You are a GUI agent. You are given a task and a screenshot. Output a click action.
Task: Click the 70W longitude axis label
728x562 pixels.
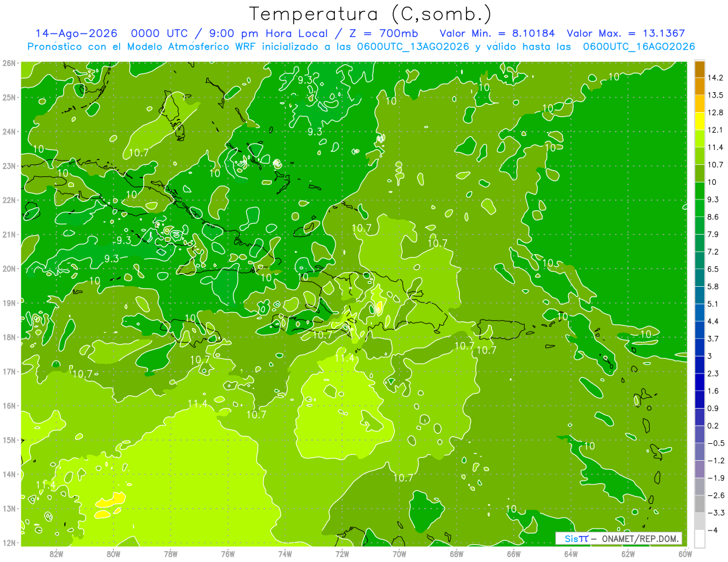pos(399,554)
